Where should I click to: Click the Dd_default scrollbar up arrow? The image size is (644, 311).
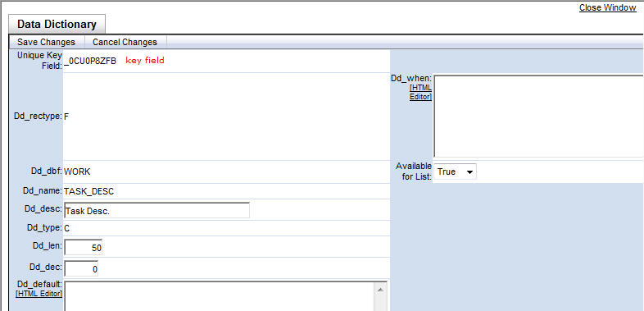pos(380,290)
